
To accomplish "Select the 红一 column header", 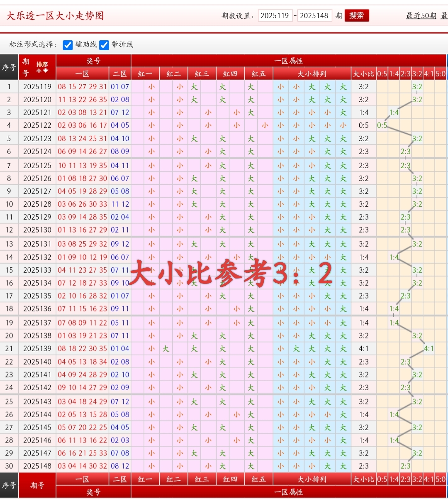I will point(145,73).
